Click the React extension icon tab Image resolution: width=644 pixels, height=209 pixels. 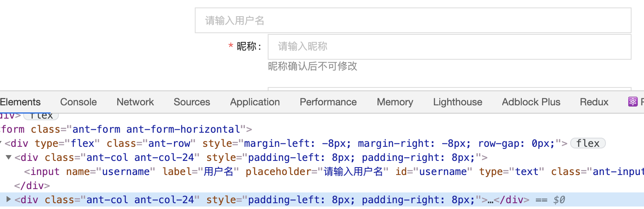pyautogui.click(x=634, y=102)
